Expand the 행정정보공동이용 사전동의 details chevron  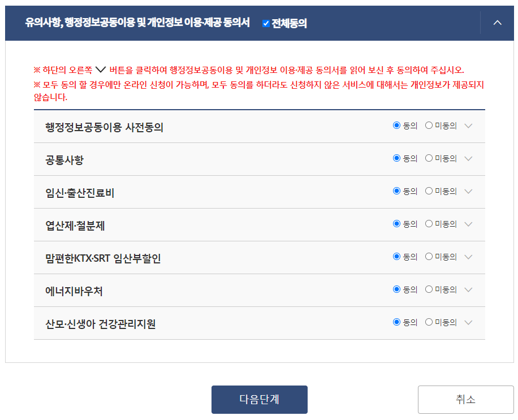pyautogui.click(x=468, y=126)
